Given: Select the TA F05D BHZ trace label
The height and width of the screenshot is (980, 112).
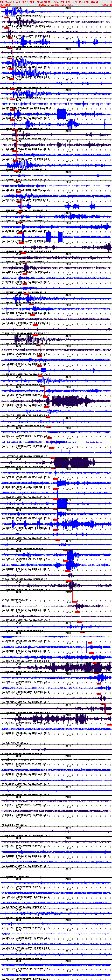Looking at the screenshot, I should (x=25, y=149).
